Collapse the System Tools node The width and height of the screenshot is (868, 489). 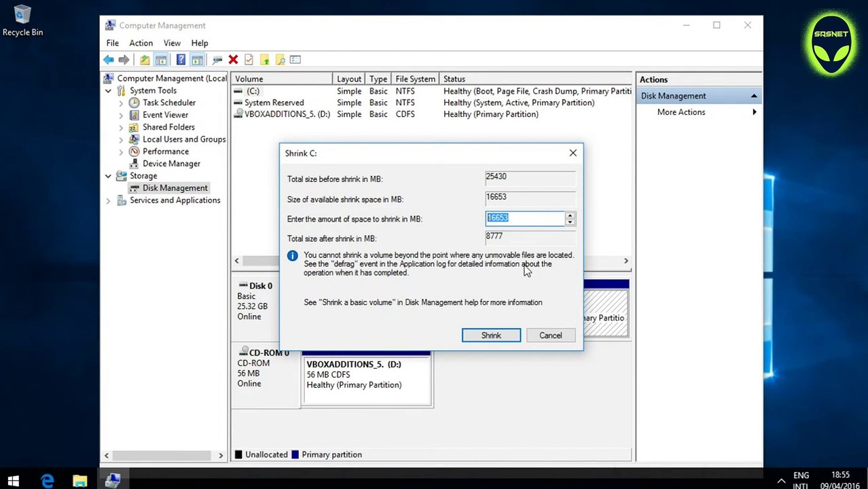[108, 90]
